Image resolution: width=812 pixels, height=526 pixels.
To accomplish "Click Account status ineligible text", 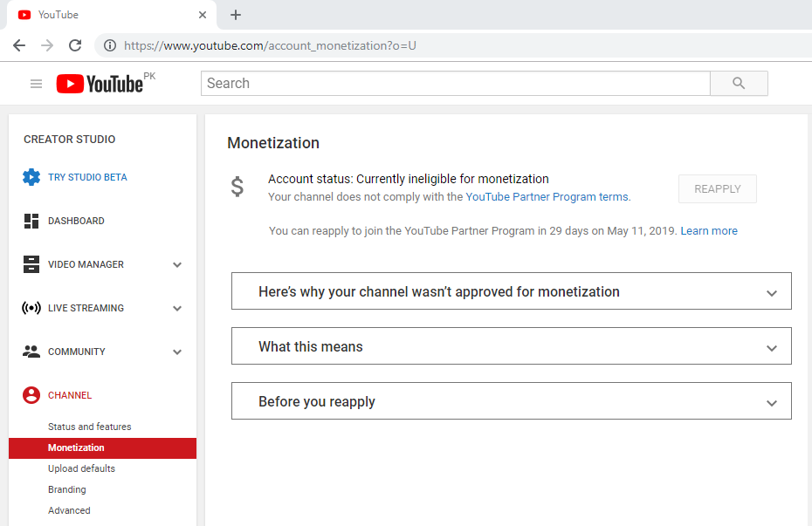I will point(409,179).
